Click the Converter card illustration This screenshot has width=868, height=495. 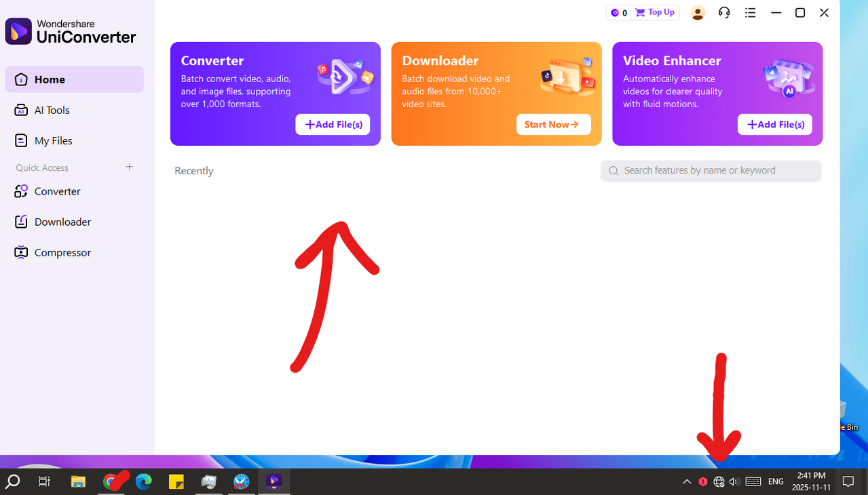click(x=345, y=76)
